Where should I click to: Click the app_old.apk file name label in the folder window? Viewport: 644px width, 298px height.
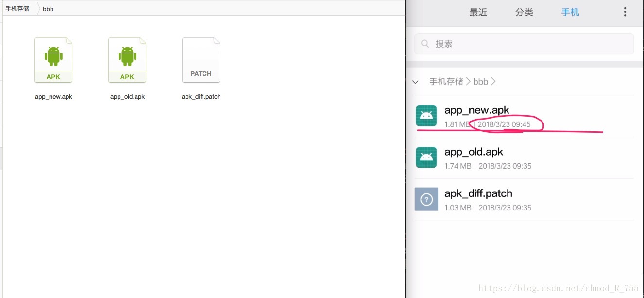(127, 97)
